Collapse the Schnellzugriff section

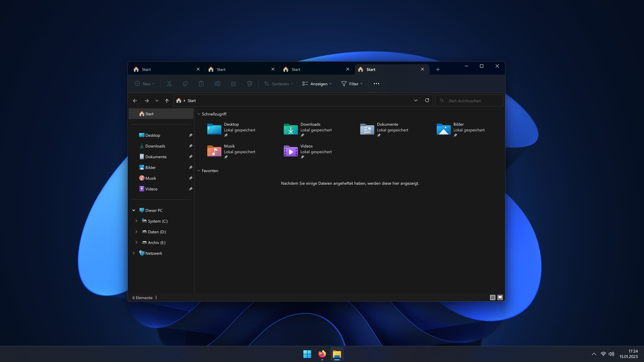199,114
